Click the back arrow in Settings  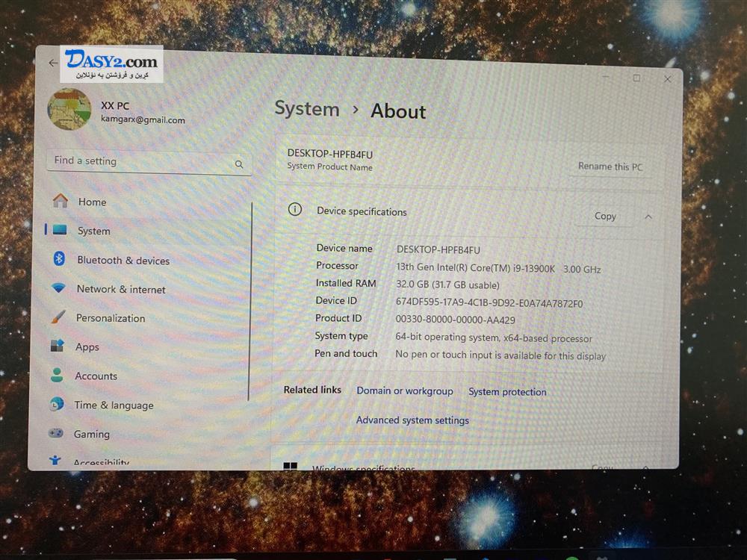(53, 63)
